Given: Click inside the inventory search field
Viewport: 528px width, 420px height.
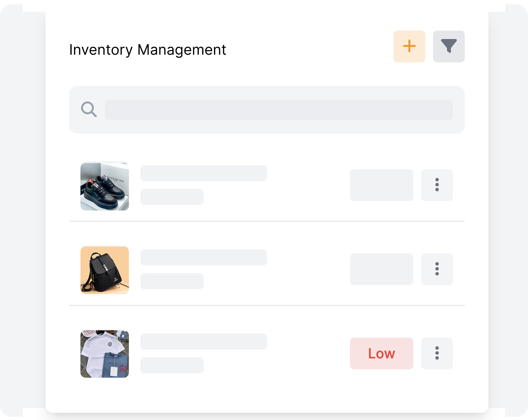Looking at the screenshot, I should [x=278, y=110].
